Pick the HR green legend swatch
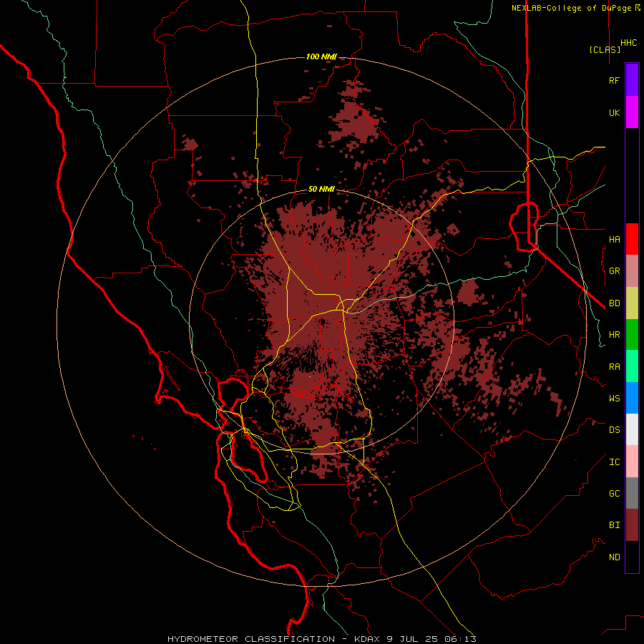Viewport: 644px width, 644px height. [x=632, y=335]
